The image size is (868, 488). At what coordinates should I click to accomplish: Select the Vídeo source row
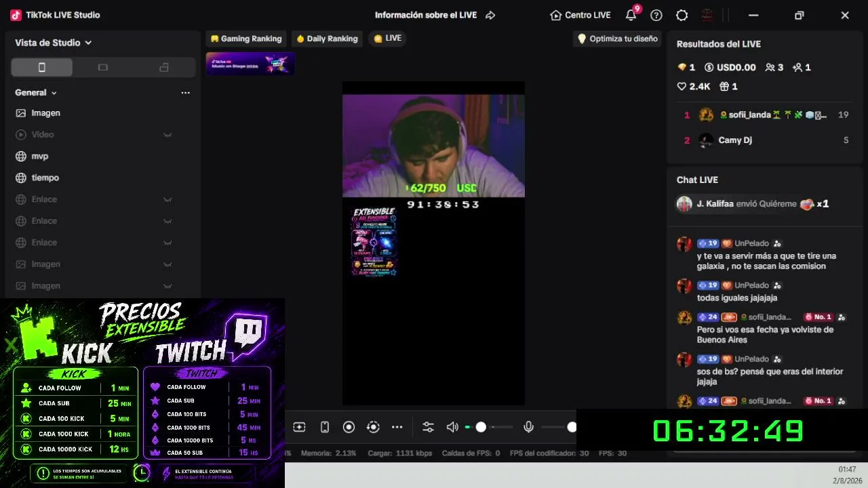pos(102,135)
